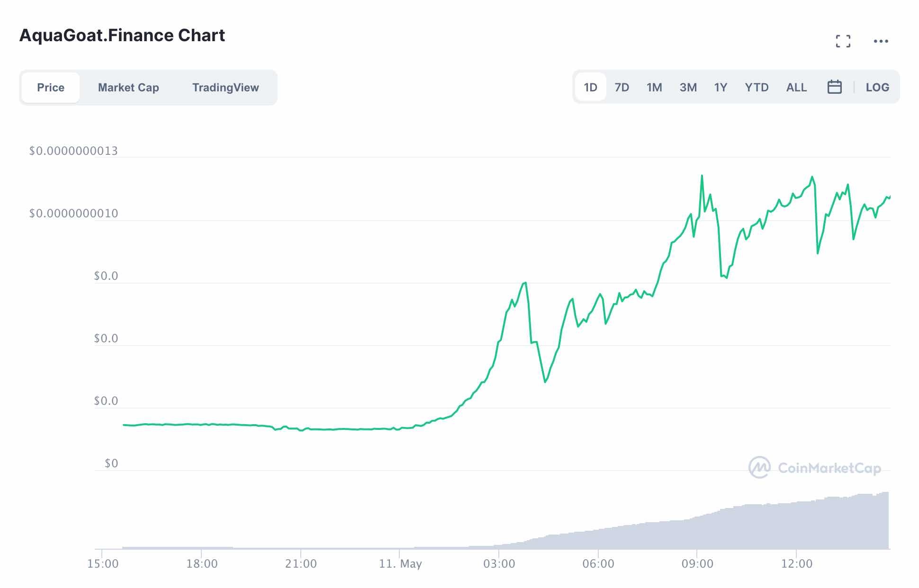Toggle the LOG scale option
This screenshot has width=919, height=588.
[877, 87]
